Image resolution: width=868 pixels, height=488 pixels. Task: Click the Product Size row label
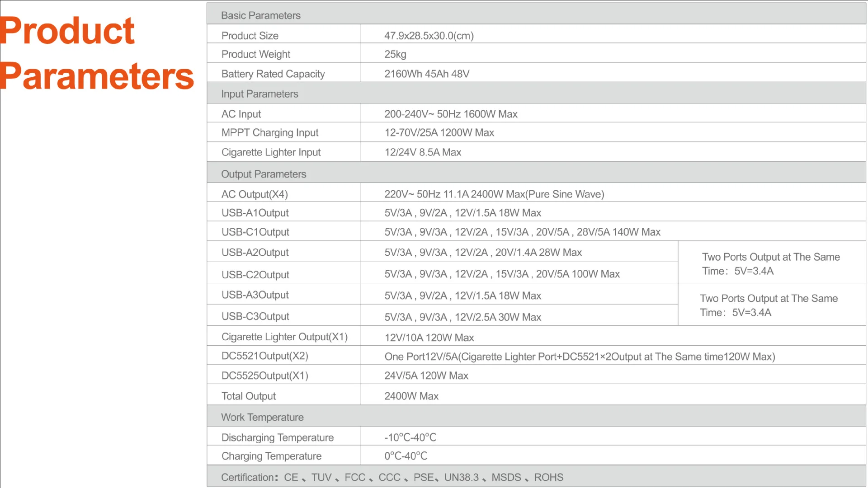point(250,36)
